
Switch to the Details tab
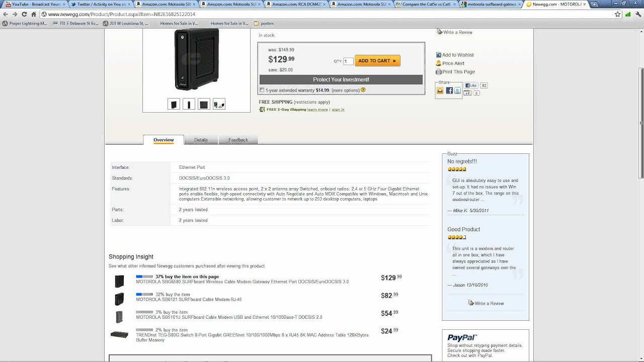pyautogui.click(x=201, y=140)
